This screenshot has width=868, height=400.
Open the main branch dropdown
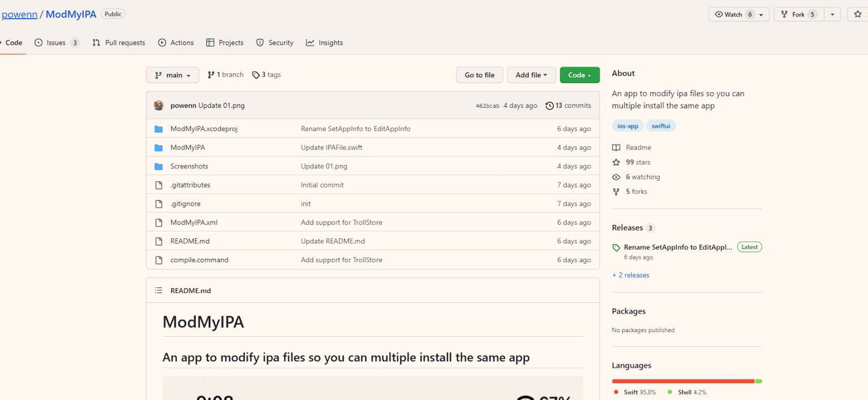point(172,75)
